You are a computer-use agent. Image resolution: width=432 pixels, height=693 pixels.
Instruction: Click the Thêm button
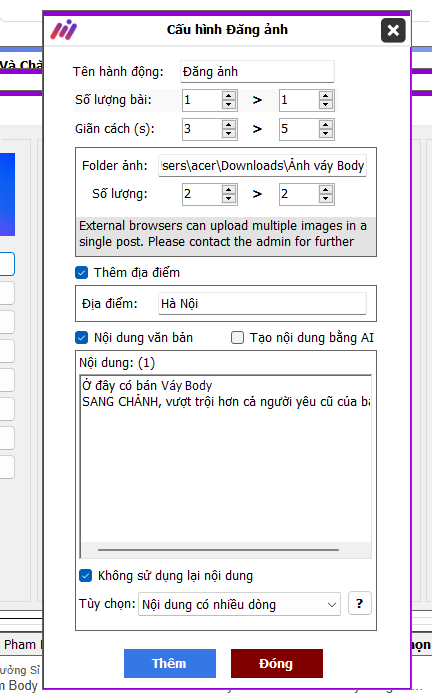point(170,663)
